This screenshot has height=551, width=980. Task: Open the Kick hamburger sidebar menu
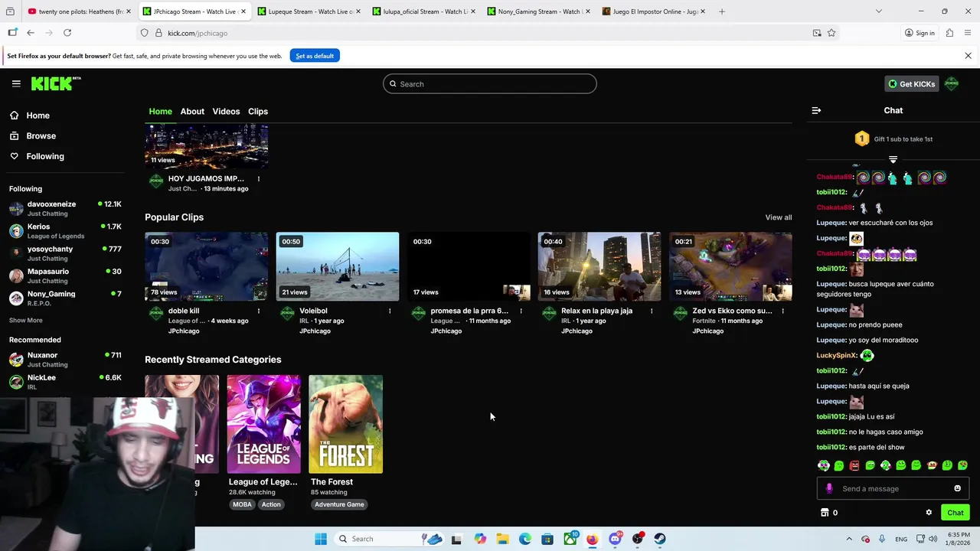(x=16, y=83)
